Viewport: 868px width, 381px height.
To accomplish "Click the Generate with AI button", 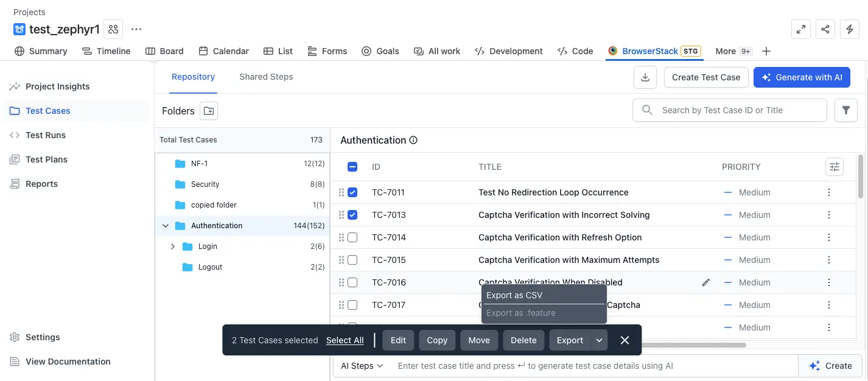I will coord(802,77).
